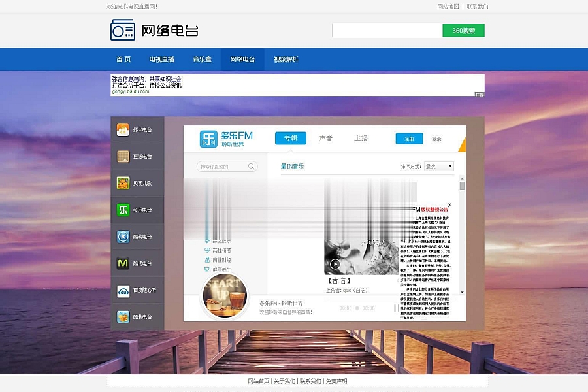Image resolution: width=588 pixels, height=392 pixels.
Task: Go to 首页 in navigation bar
Action: (x=123, y=59)
